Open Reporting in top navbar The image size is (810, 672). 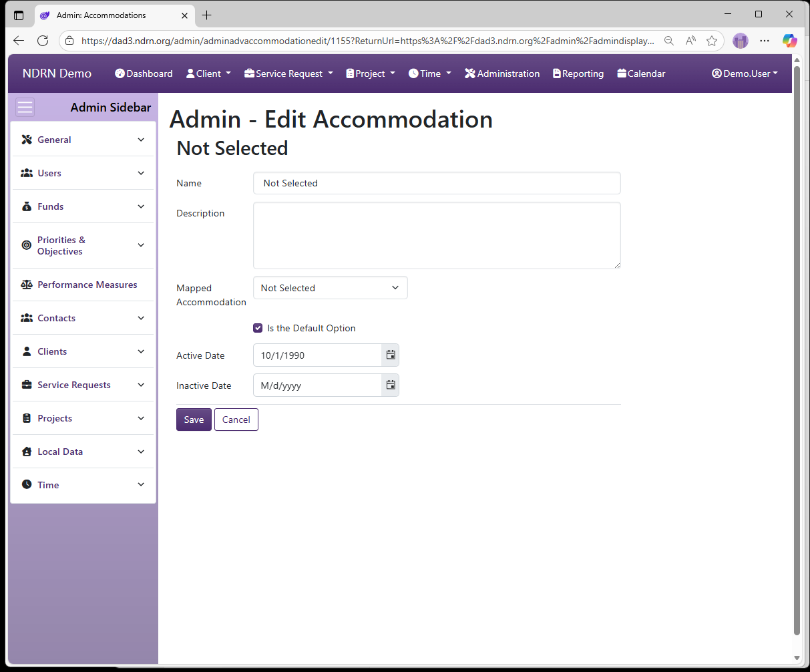tap(578, 73)
